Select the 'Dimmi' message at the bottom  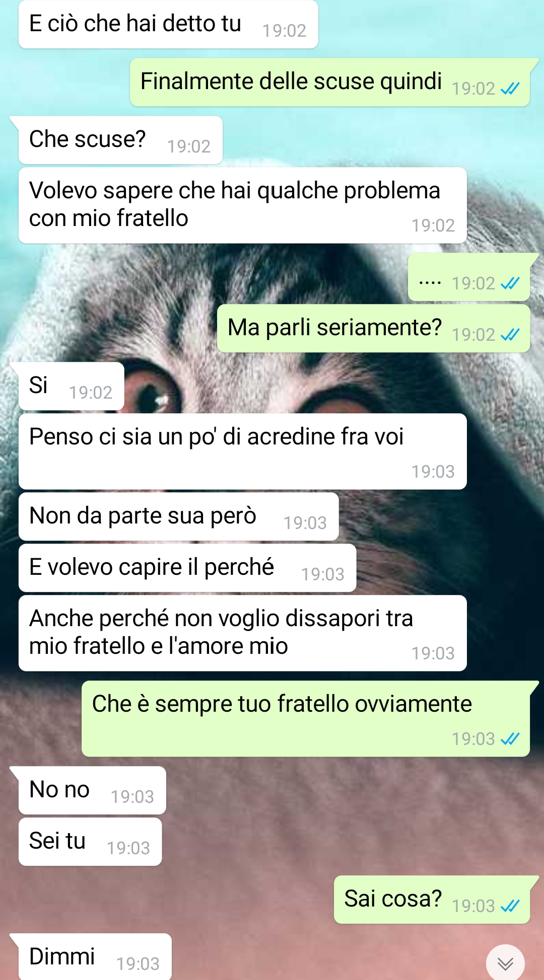pos(95,956)
